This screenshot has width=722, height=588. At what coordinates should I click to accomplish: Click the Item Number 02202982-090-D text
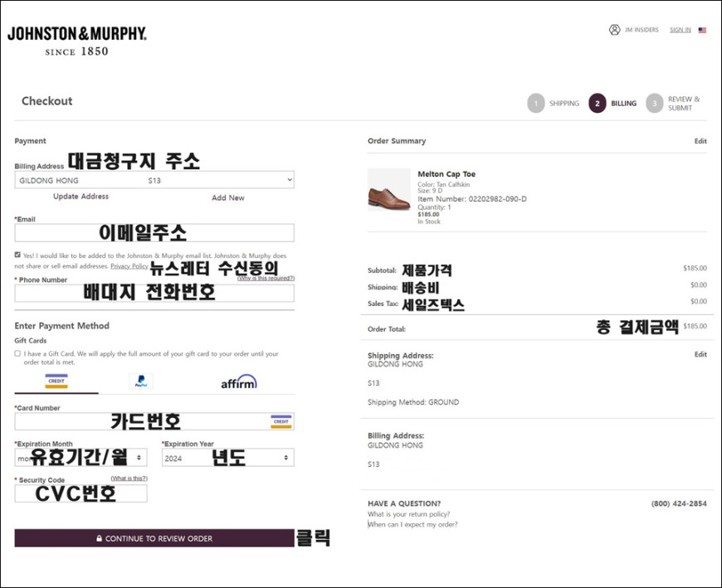point(472,199)
